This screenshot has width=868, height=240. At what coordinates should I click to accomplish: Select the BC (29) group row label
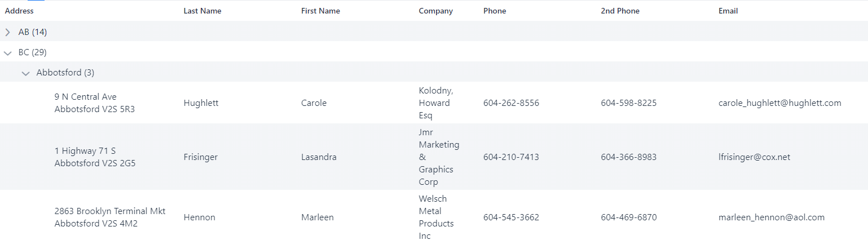(x=33, y=52)
